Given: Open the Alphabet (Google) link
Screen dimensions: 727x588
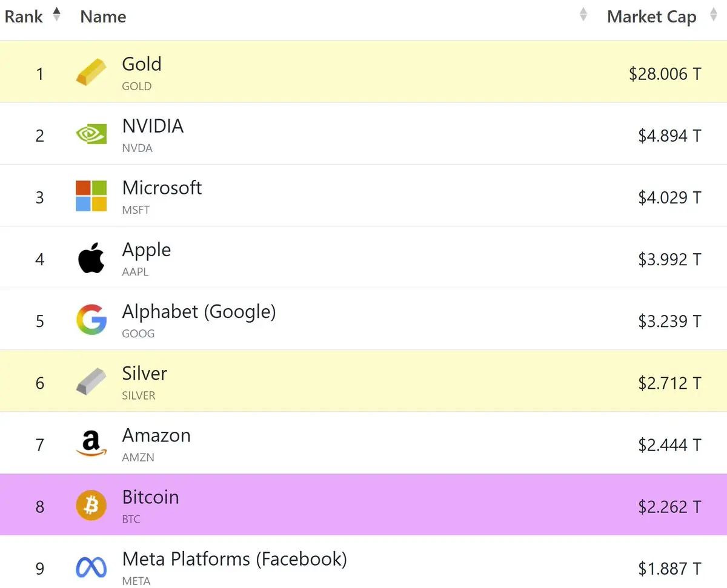Looking at the screenshot, I should 199,312.
